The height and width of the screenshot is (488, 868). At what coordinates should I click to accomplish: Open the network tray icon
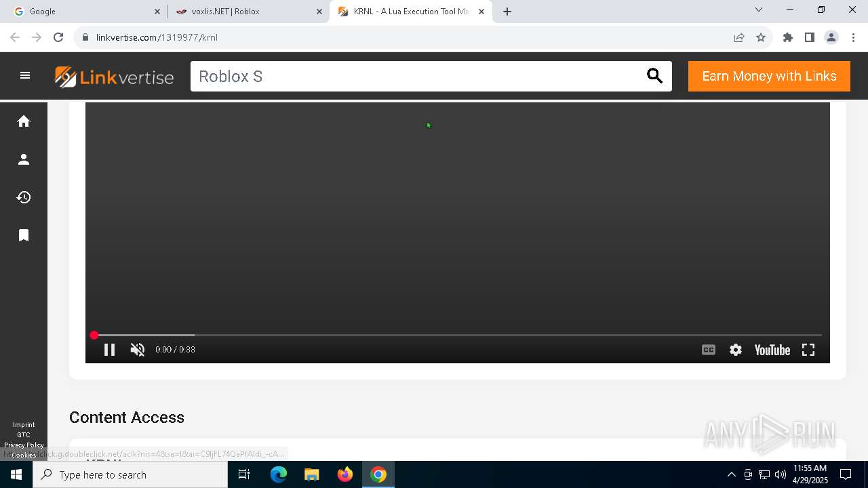(x=764, y=474)
